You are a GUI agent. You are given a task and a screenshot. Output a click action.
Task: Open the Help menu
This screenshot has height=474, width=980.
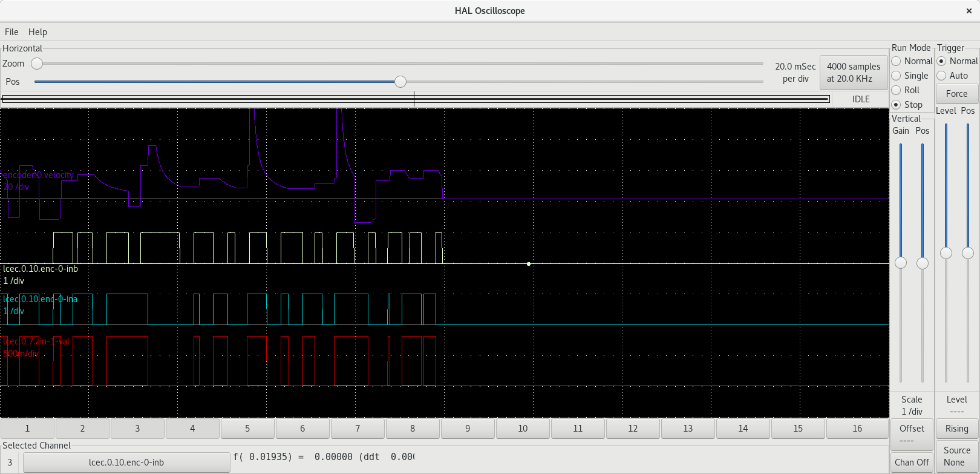coord(38,32)
